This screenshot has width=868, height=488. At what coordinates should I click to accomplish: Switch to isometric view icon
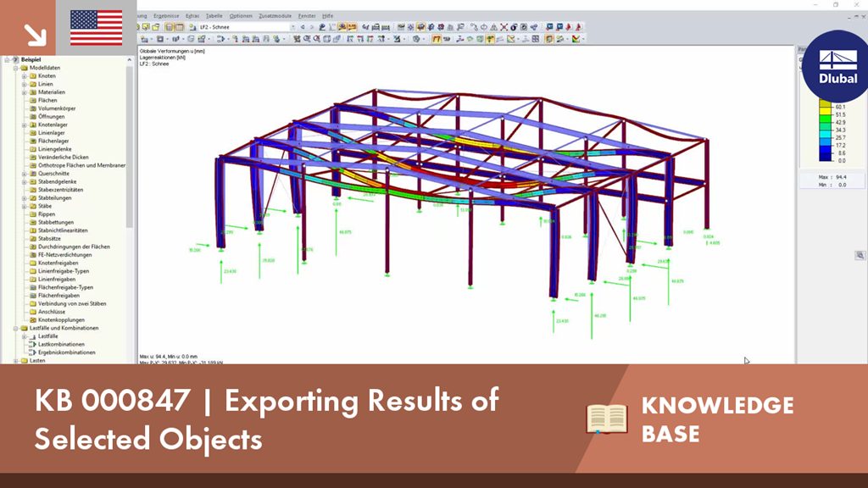(x=381, y=39)
